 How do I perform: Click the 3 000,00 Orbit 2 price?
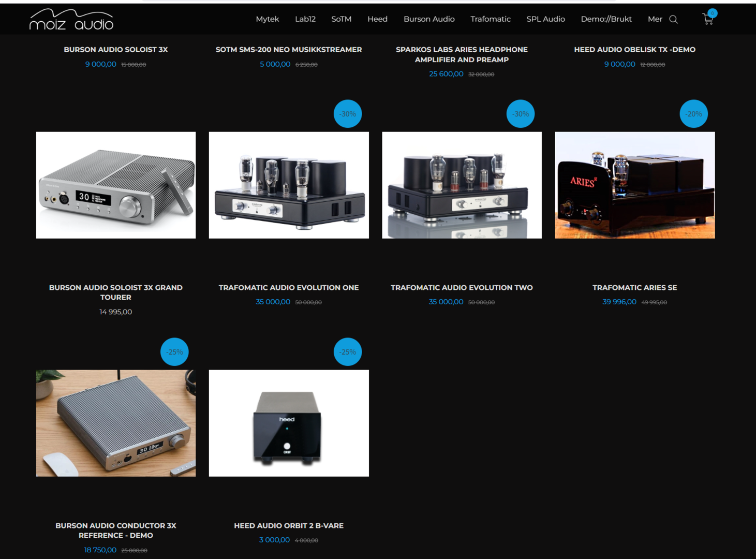click(275, 540)
